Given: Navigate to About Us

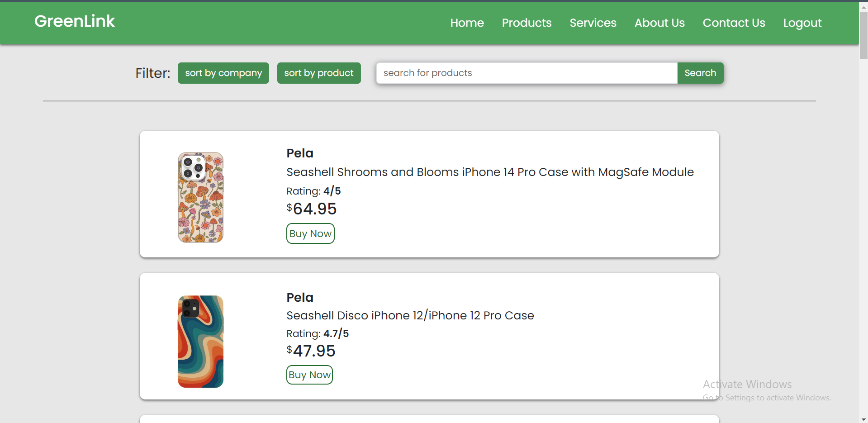Looking at the screenshot, I should click(x=659, y=23).
